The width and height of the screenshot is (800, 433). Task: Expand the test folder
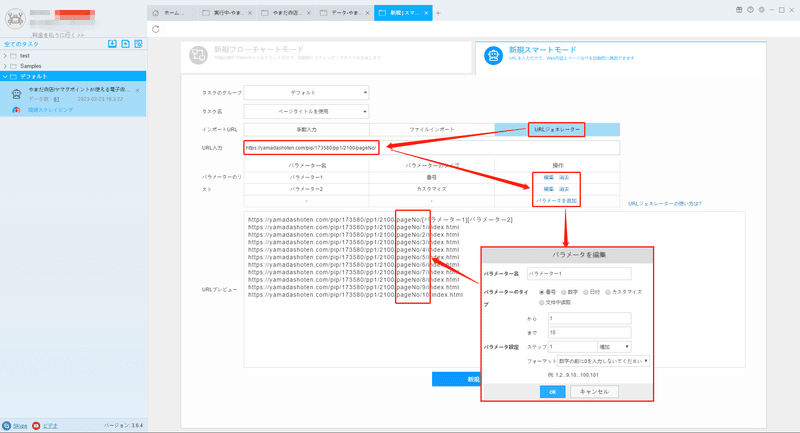[5, 56]
